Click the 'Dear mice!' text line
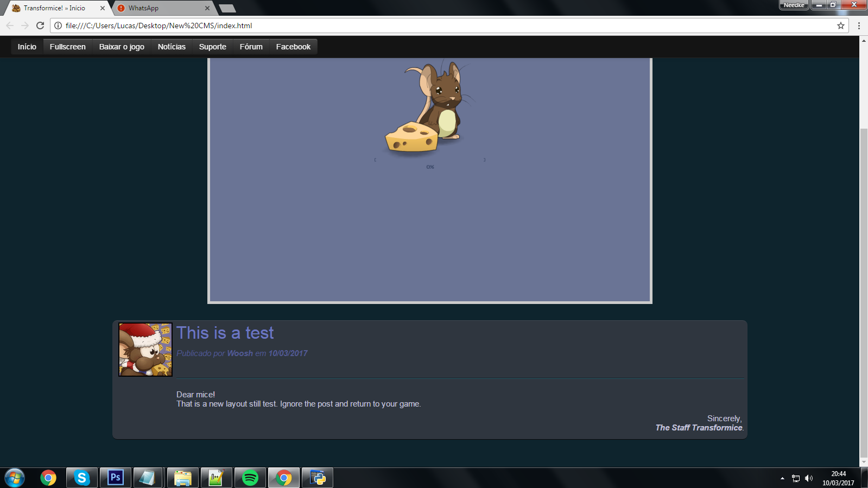This screenshot has width=868, height=488. point(195,395)
